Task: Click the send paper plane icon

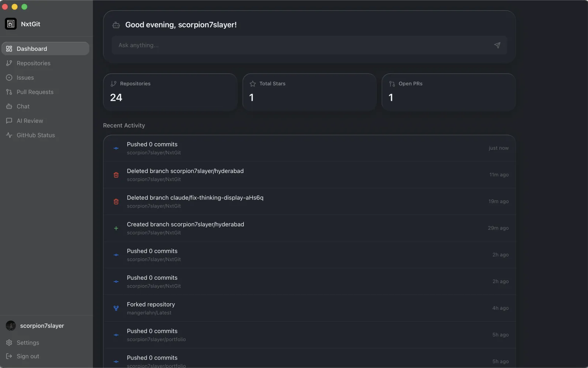Action: tap(497, 45)
